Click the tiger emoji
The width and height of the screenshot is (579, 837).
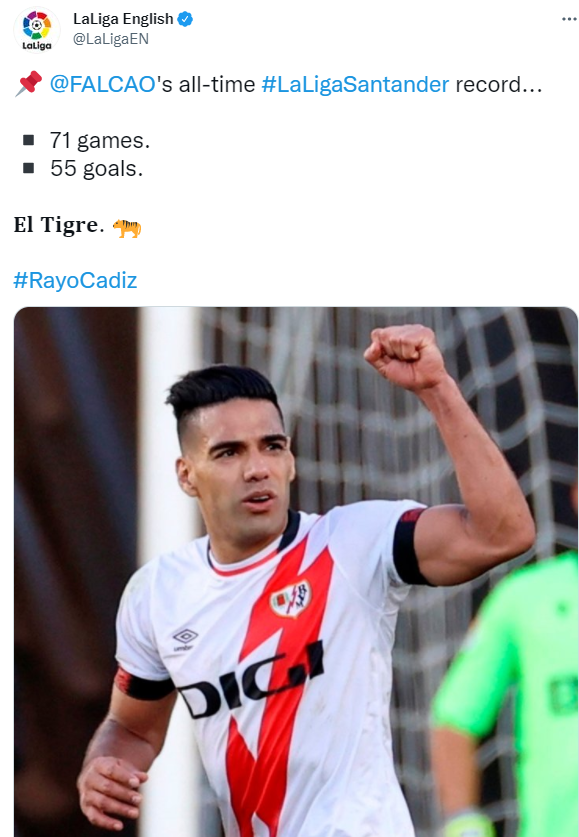coord(127,228)
